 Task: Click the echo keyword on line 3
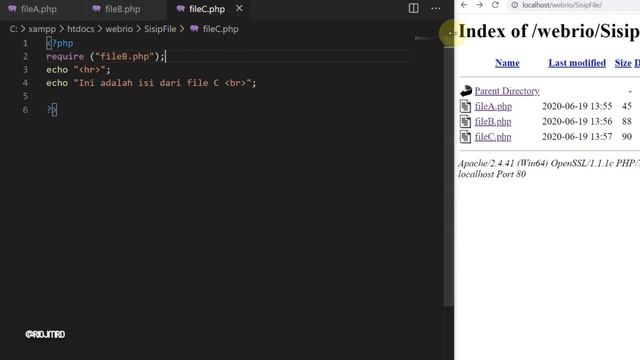click(57, 70)
